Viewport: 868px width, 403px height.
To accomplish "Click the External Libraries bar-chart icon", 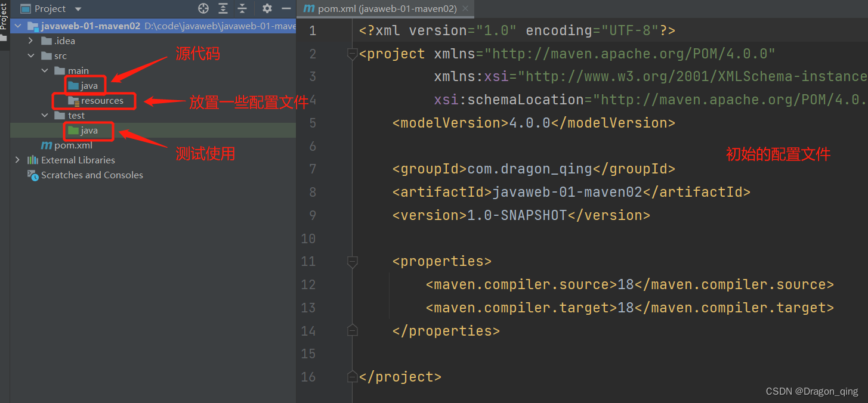I will tap(33, 160).
